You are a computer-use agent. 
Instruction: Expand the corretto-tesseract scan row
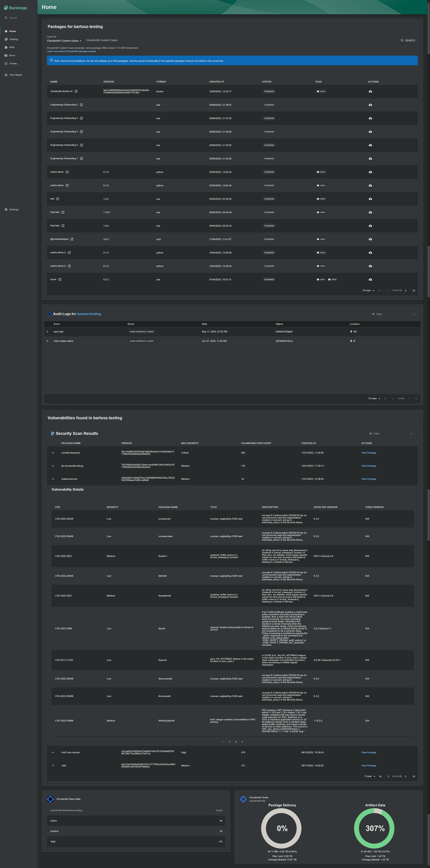pyautogui.click(x=53, y=453)
